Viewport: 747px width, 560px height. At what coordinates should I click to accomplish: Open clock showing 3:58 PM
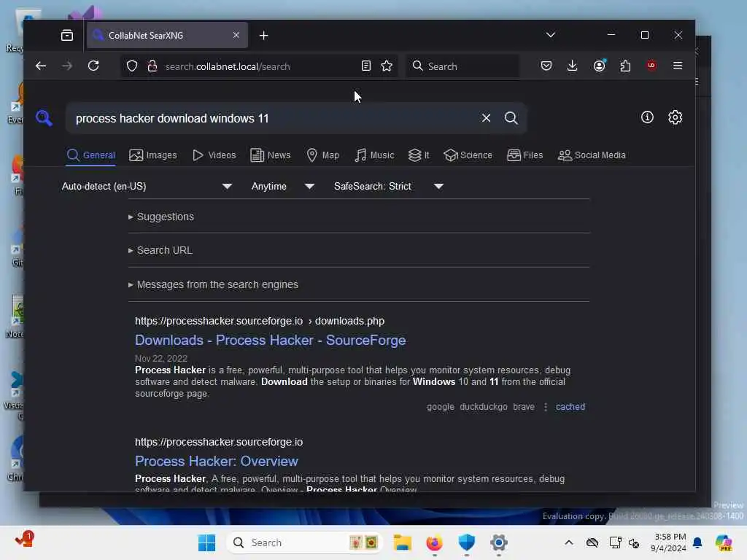pos(668,542)
